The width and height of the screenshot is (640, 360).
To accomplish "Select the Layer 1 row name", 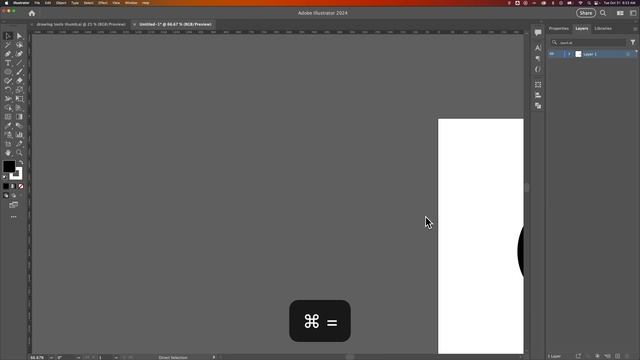I will pyautogui.click(x=590, y=54).
